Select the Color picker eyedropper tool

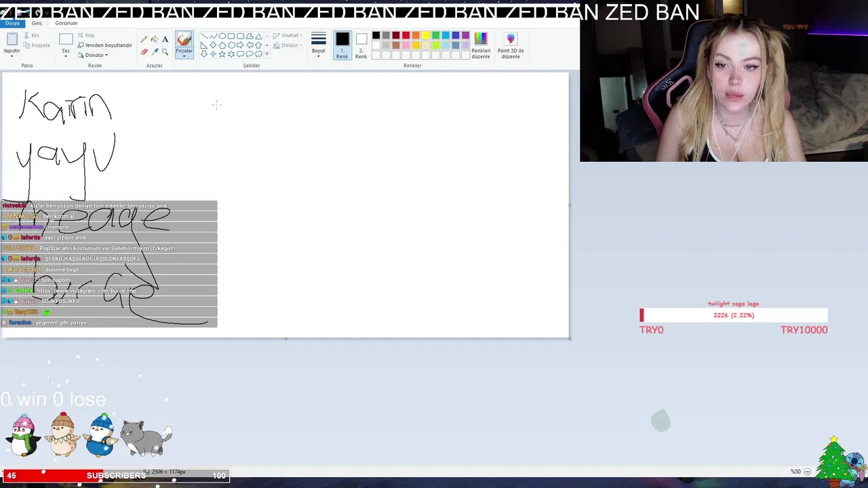pos(155,52)
